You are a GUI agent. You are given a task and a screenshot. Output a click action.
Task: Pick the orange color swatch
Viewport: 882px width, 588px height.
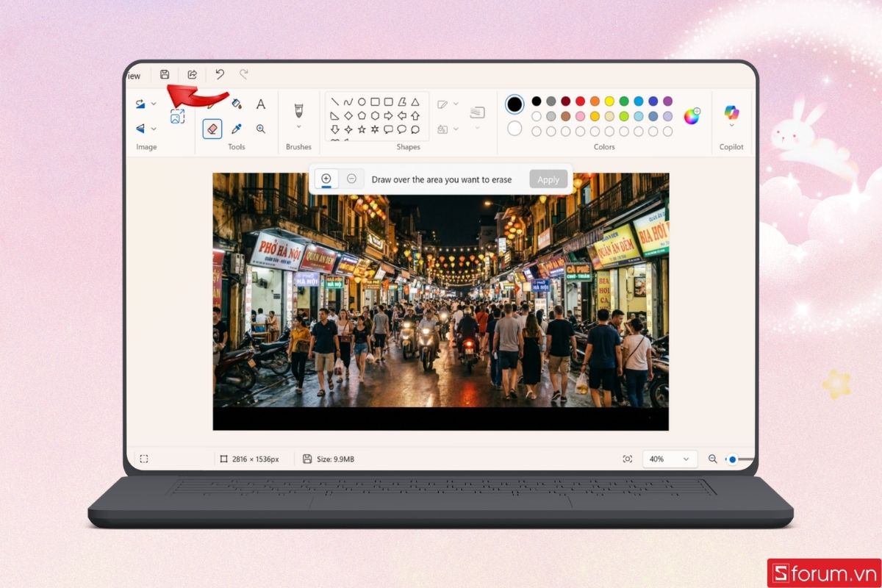(595, 101)
